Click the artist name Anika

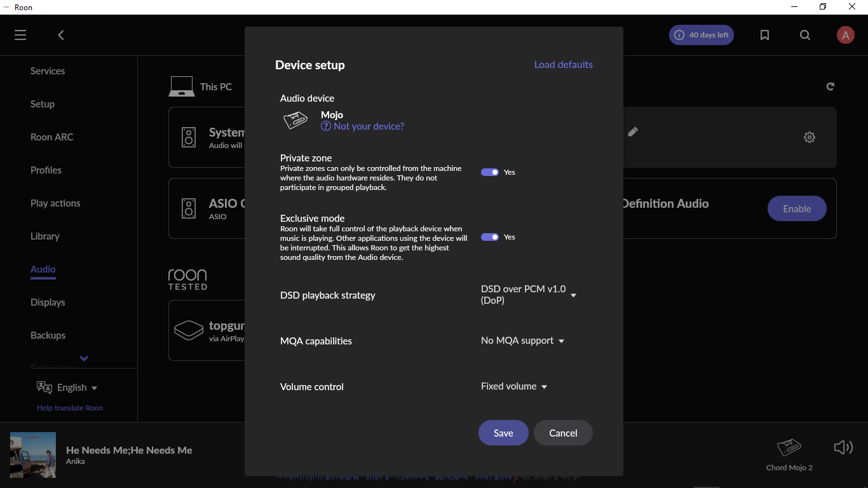(75, 461)
